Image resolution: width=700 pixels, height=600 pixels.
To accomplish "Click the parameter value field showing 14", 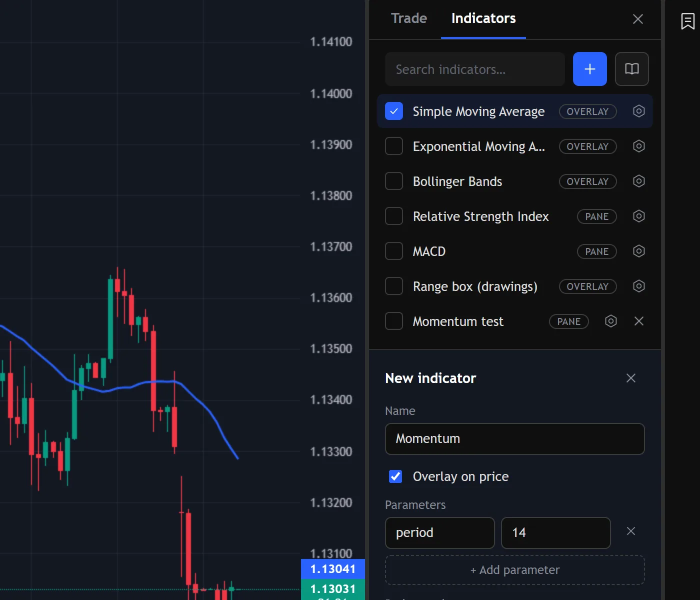I will click(555, 533).
